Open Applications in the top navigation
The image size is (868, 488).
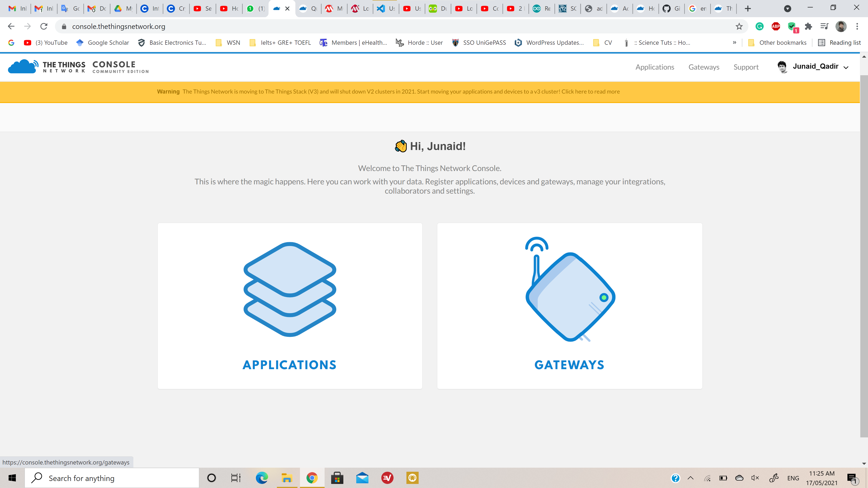point(655,67)
